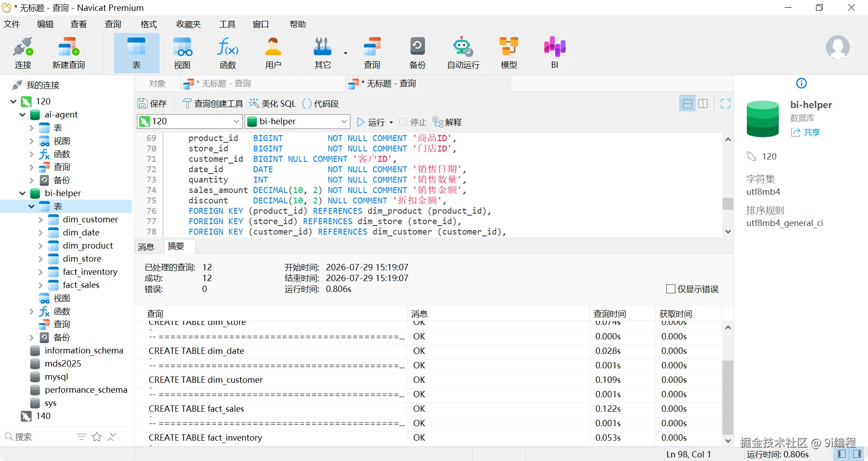Click results list vertical scrollbar thumb
The image size is (868, 461).
728,398
